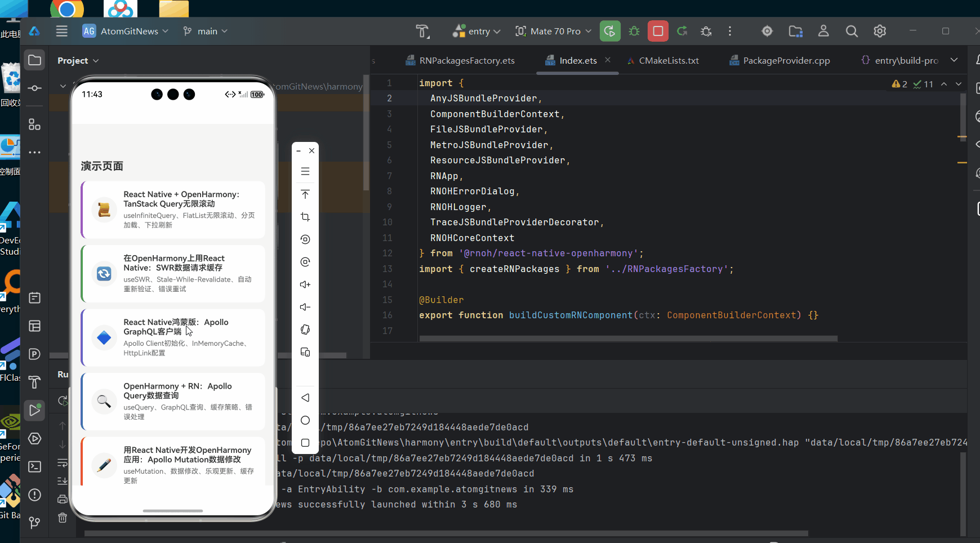Viewport: 980px width, 543px height.
Task: Open TanStack Query infinite scroll demo card
Action: [173, 210]
